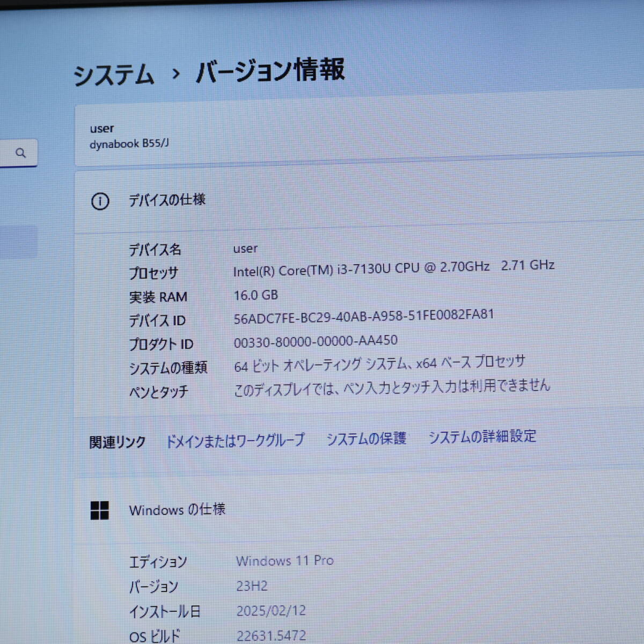Select the 23H2 version value

[x=252, y=586]
